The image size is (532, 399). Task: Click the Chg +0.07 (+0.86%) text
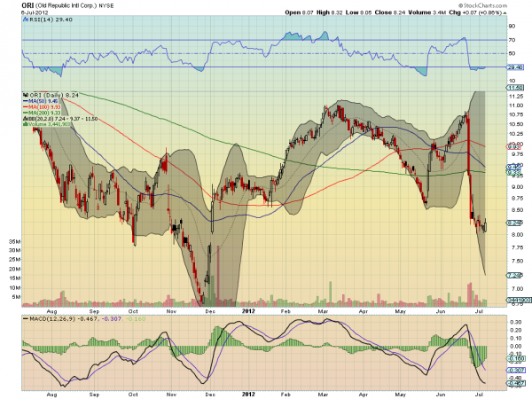(475, 12)
